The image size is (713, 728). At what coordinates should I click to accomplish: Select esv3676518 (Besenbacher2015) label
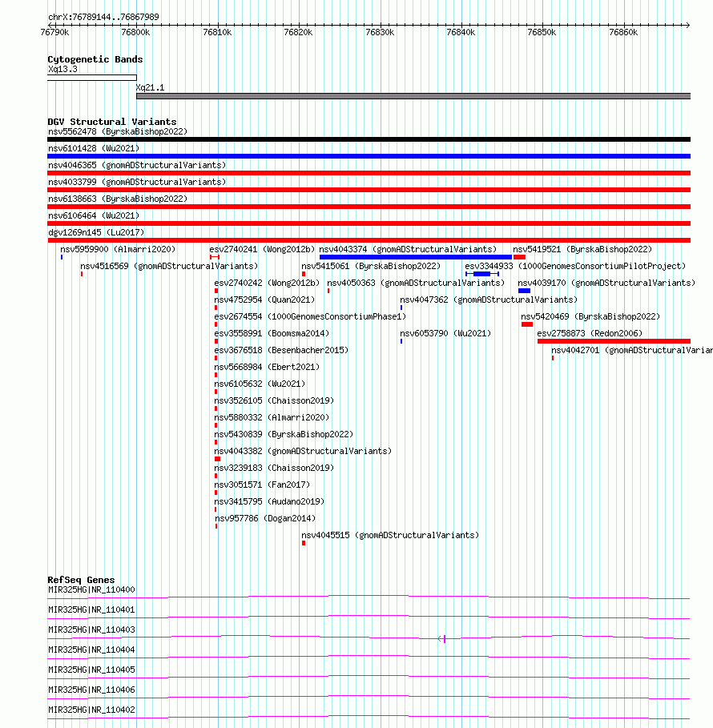pyautogui.click(x=281, y=350)
